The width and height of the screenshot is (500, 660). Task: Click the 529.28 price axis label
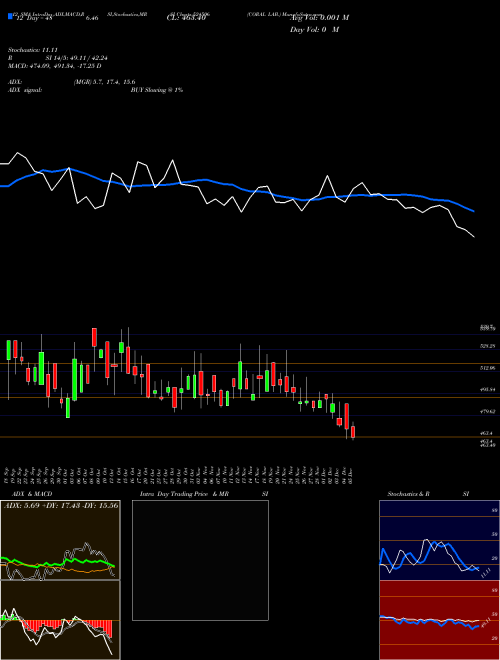coord(488,346)
